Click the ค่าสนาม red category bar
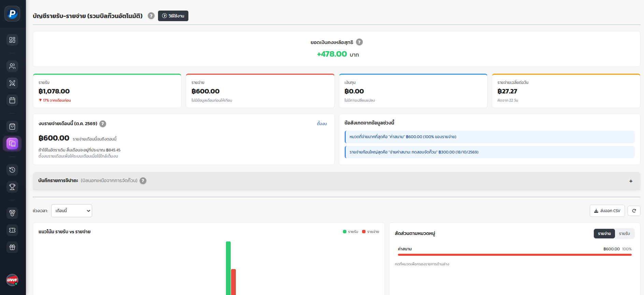The height and width of the screenshot is (295, 644). tap(515, 255)
